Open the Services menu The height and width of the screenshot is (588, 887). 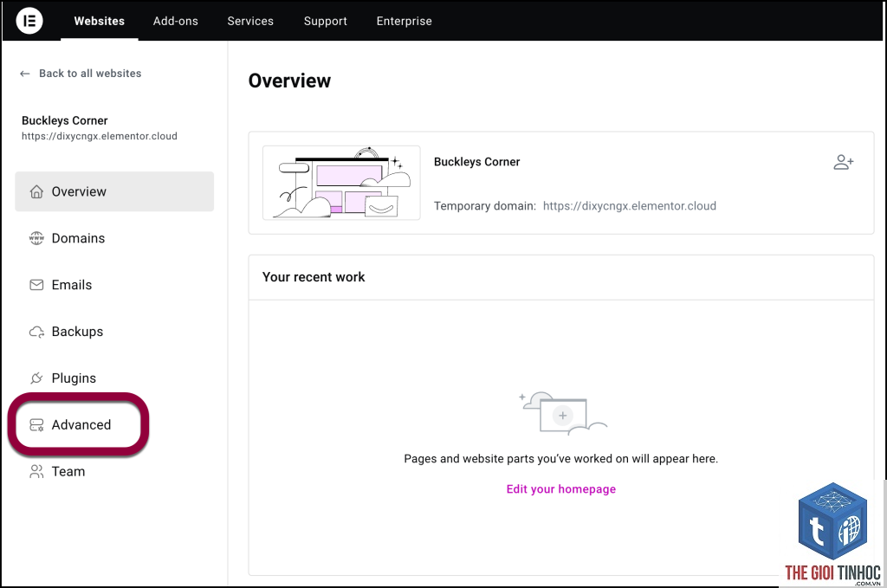point(250,21)
